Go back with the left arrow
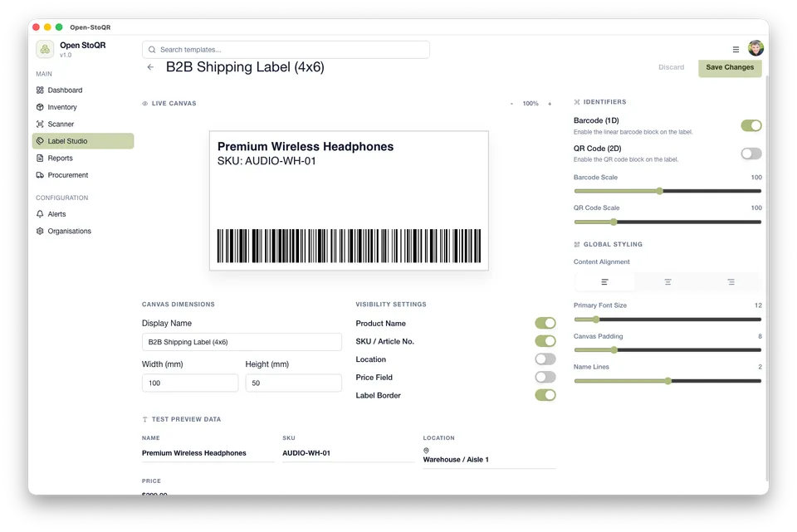797x532 pixels. [x=150, y=67]
